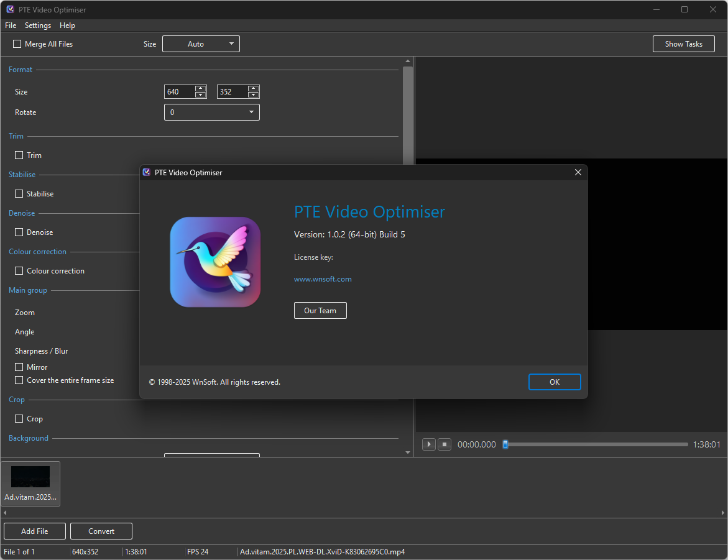Click status bar filename Ad.vitam.2025.PL.WEB-DL.XviD

pos(322,552)
